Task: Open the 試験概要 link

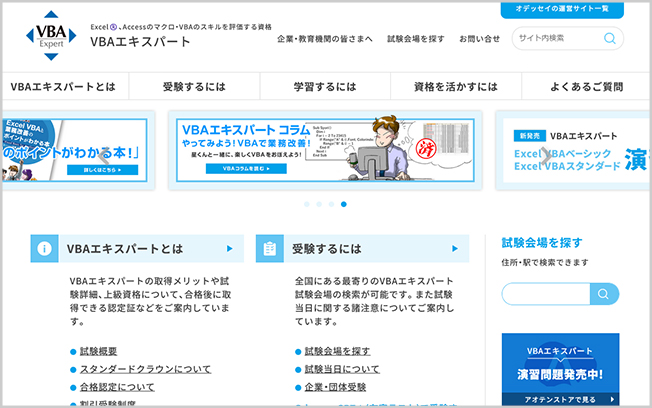Action: click(x=99, y=351)
